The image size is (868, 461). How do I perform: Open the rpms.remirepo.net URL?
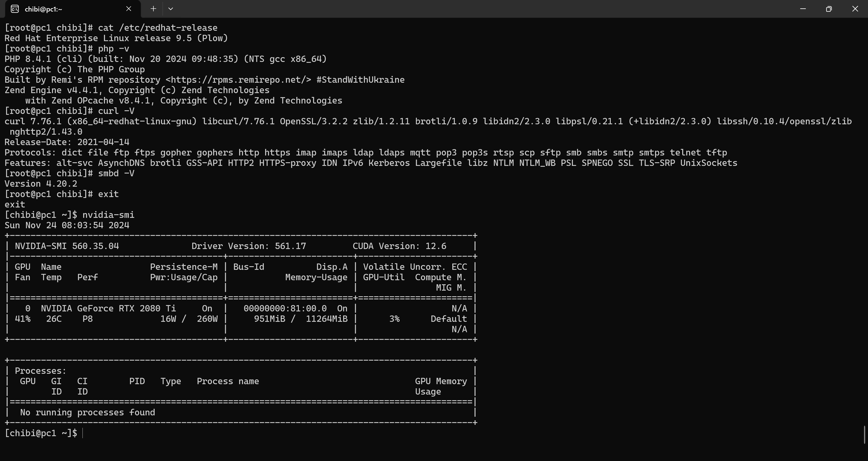point(238,80)
